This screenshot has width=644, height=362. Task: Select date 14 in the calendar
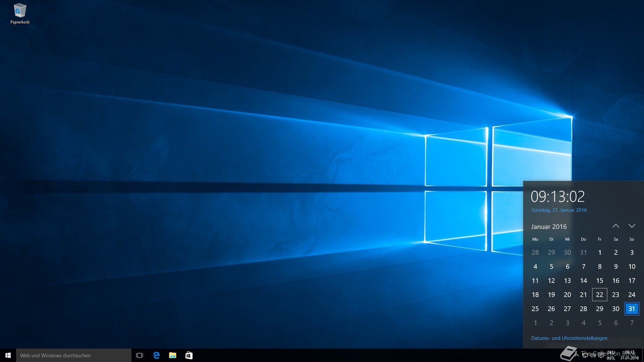(584, 281)
